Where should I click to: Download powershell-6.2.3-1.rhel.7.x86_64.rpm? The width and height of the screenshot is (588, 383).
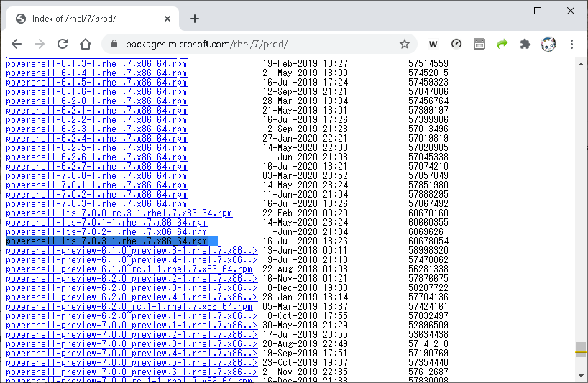click(x=96, y=129)
